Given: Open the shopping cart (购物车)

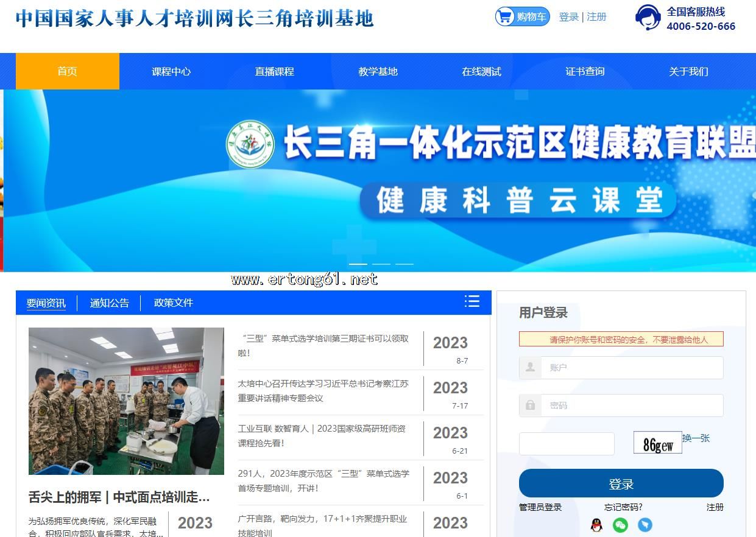Looking at the screenshot, I should [522, 16].
